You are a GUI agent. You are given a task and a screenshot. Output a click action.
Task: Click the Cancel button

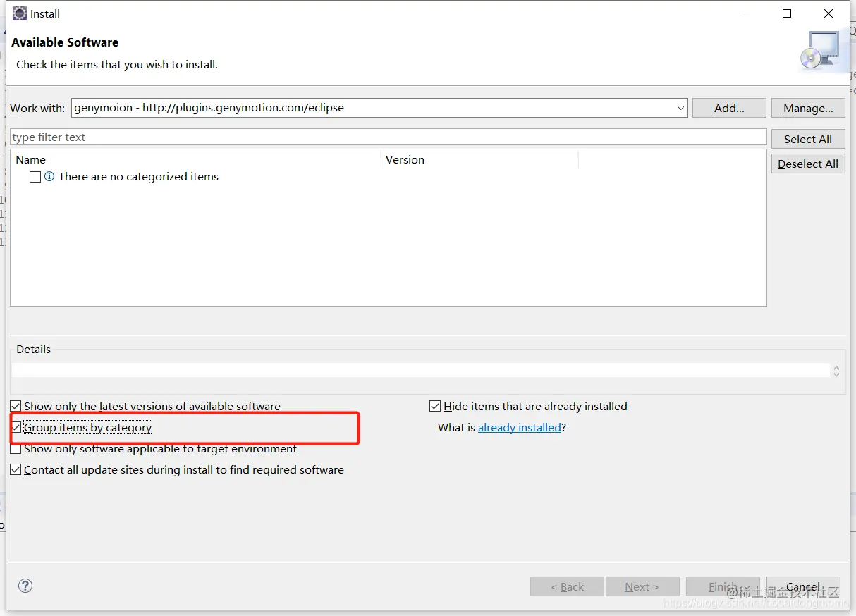(x=803, y=586)
